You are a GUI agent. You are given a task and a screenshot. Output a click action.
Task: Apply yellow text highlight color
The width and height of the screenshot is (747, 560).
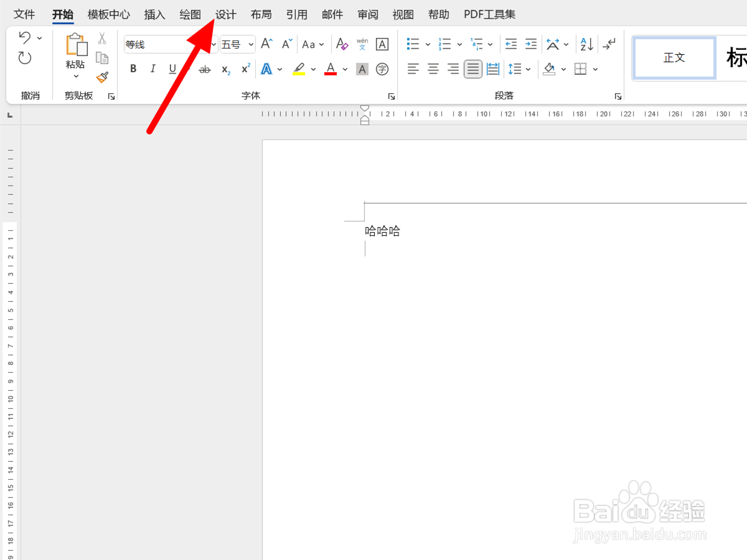[299, 69]
